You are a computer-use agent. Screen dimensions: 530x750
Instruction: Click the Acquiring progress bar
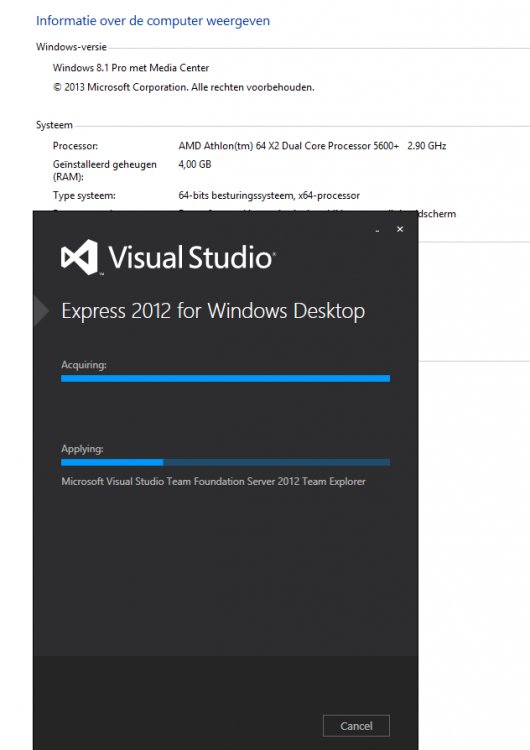pyautogui.click(x=225, y=378)
